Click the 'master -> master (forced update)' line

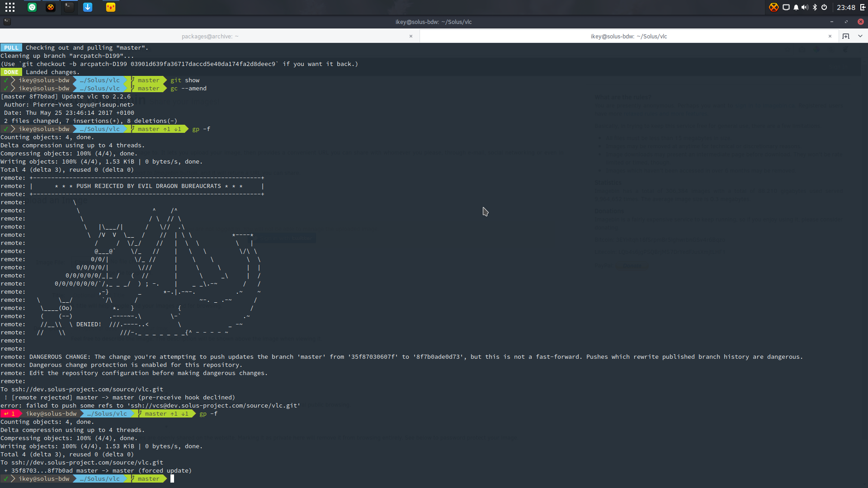[98, 470]
